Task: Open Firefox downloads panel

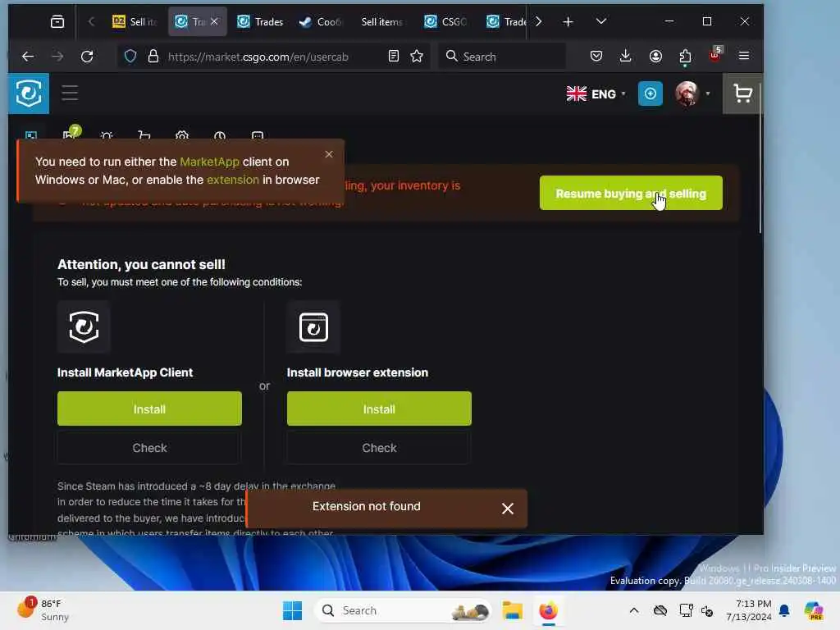Action: (x=625, y=57)
